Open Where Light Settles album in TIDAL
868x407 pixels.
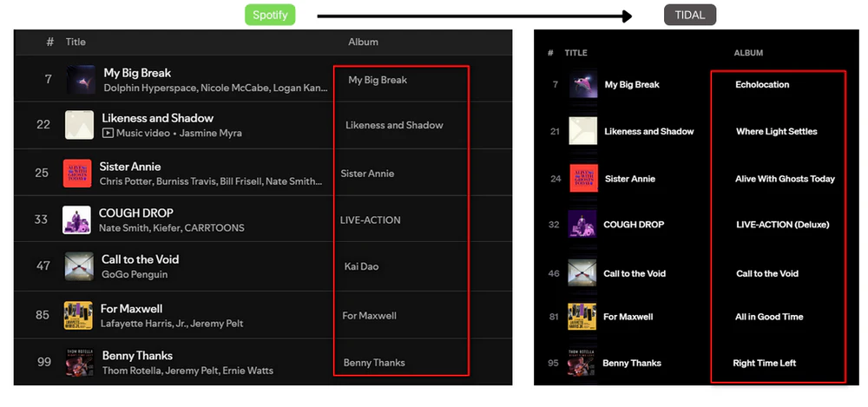click(x=777, y=132)
